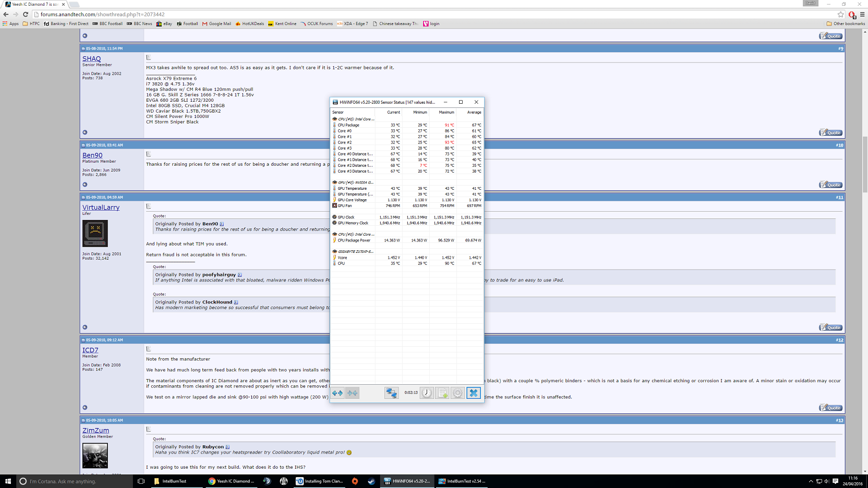The height and width of the screenshot is (488, 868).
Task: Click the browser address bar URL
Action: [x=103, y=15]
